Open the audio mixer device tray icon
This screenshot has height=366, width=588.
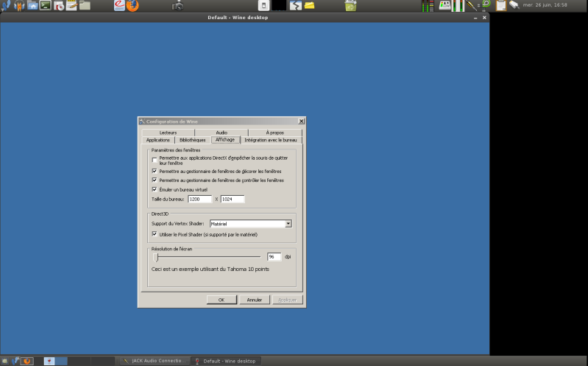[x=444, y=5]
